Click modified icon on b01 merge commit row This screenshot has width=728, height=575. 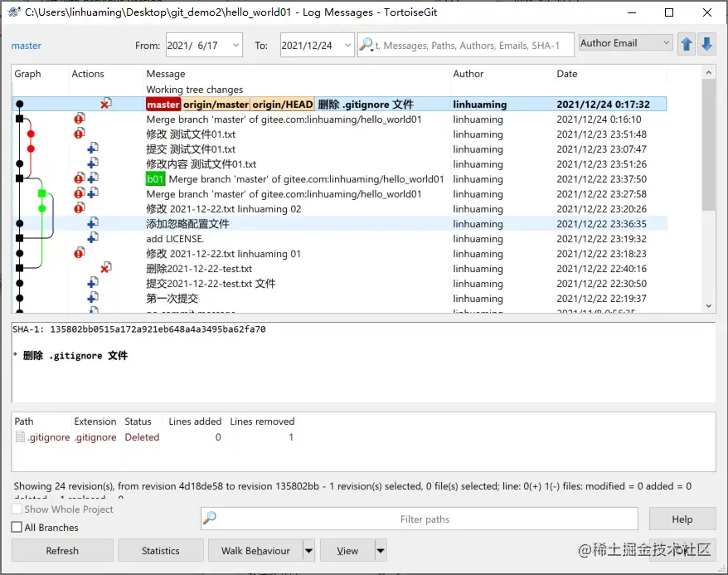tap(80, 178)
